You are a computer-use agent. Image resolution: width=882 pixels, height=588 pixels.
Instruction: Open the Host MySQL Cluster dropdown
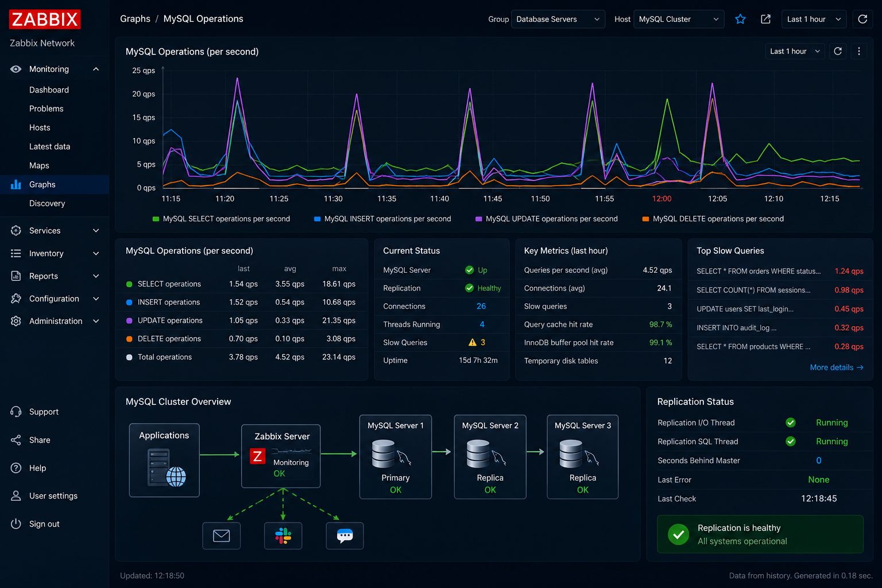tap(679, 19)
